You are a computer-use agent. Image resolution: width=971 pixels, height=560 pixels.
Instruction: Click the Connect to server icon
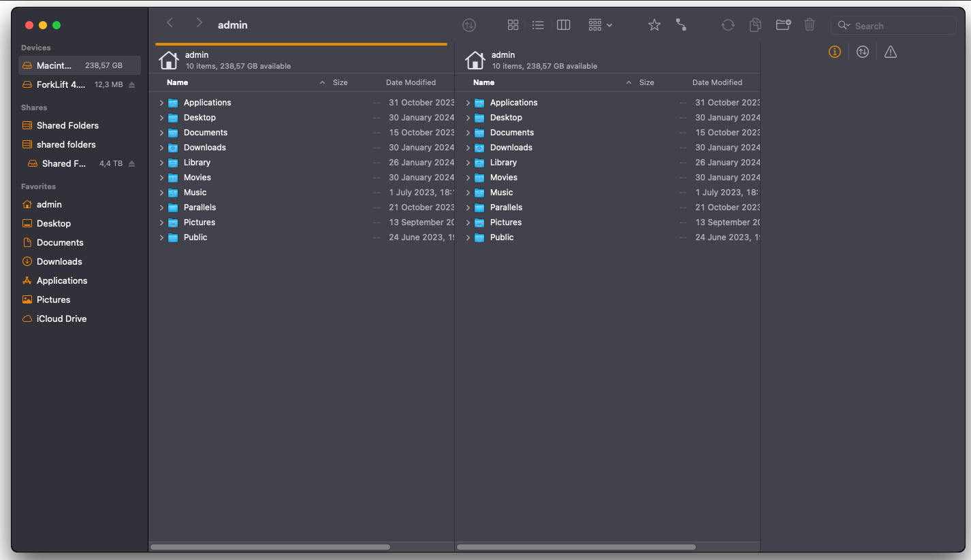coord(681,25)
